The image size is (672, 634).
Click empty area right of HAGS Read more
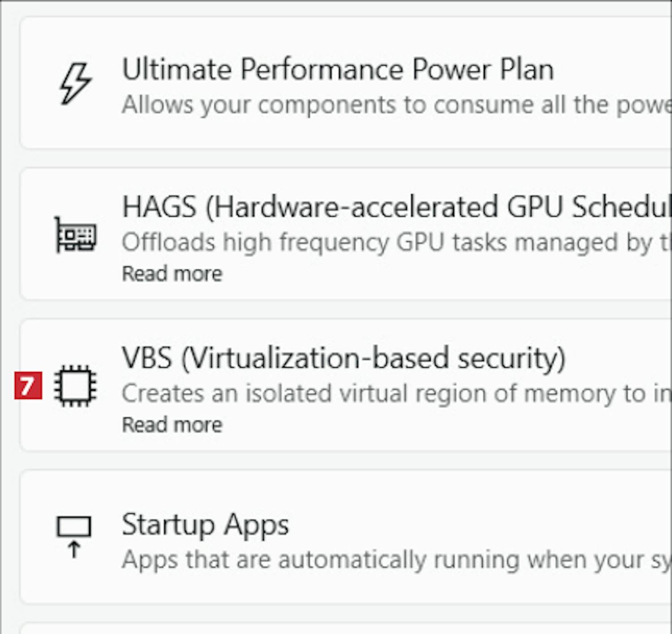pyautogui.click(x=403, y=274)
